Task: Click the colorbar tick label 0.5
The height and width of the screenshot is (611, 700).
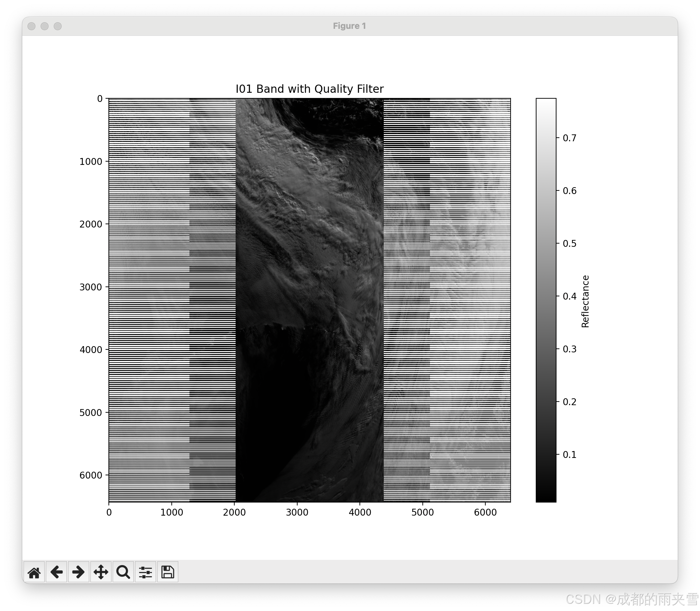Action: 570,244
